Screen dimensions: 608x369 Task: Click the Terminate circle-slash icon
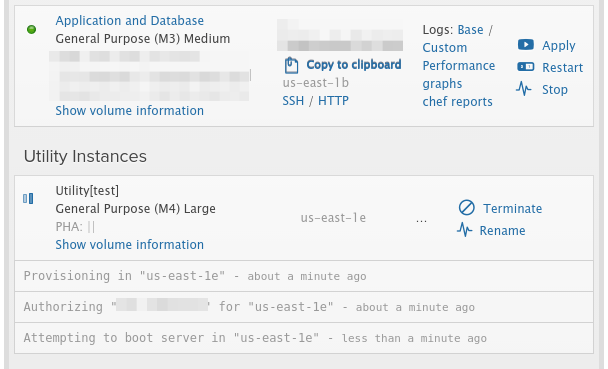466,208
